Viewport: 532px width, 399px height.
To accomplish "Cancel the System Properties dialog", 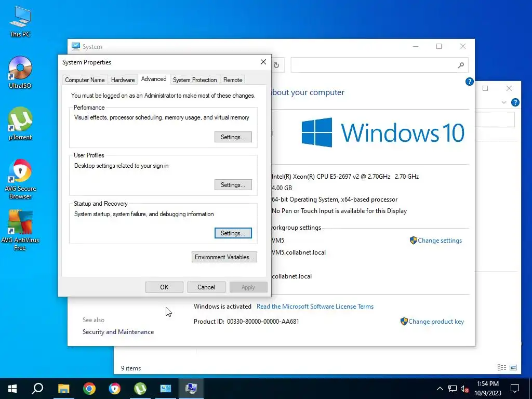I will pos(206,287).
